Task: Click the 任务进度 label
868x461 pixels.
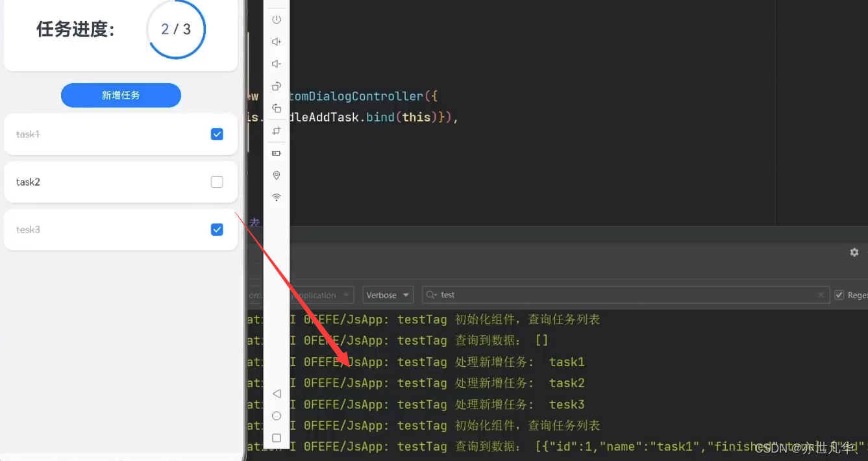Action: point(76,29)
